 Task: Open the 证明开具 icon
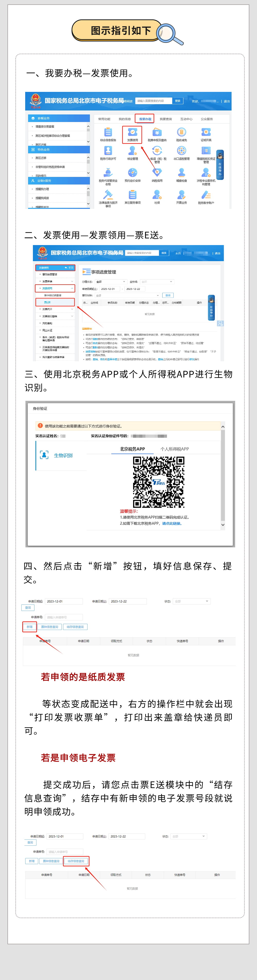pyautogui.click(x=206, y=132)
